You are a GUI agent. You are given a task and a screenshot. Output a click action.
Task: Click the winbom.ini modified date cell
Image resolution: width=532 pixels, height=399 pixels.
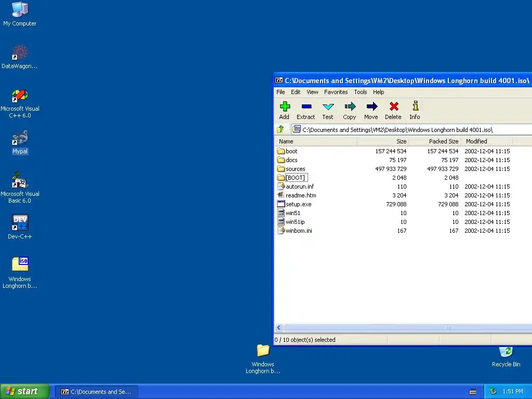(487, 230)
